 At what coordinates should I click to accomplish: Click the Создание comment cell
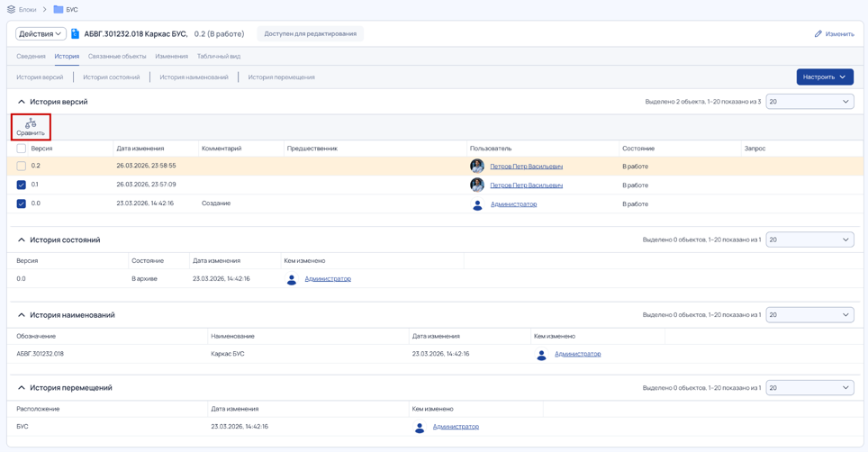tap(216, 203)
